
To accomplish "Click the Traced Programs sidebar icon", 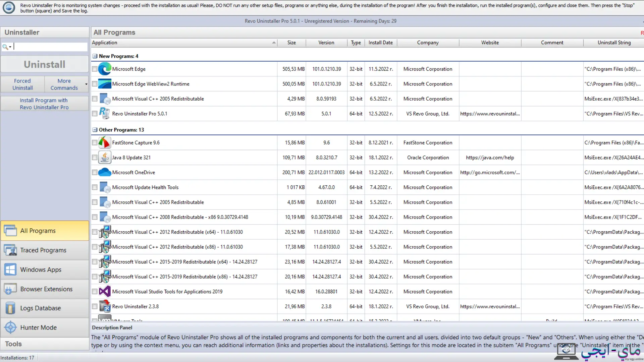I will (x=10, y=250).
